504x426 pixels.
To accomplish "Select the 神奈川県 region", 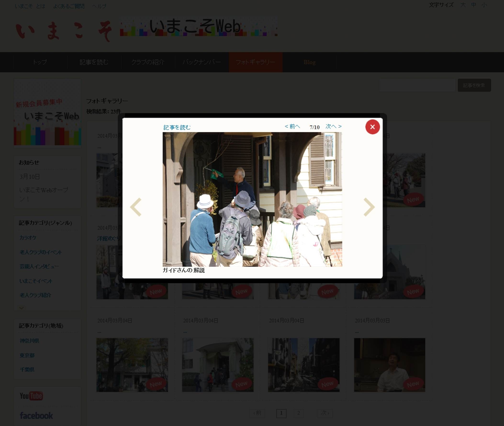I will pos(29,341).
